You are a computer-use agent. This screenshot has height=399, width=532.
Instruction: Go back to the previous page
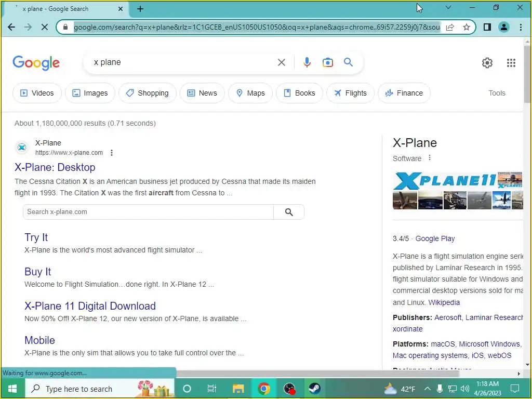coord(11,27)
